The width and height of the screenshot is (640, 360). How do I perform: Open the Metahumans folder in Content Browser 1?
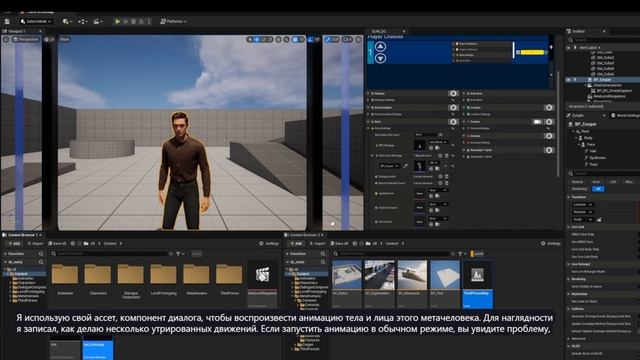click(x=196, y=279)
